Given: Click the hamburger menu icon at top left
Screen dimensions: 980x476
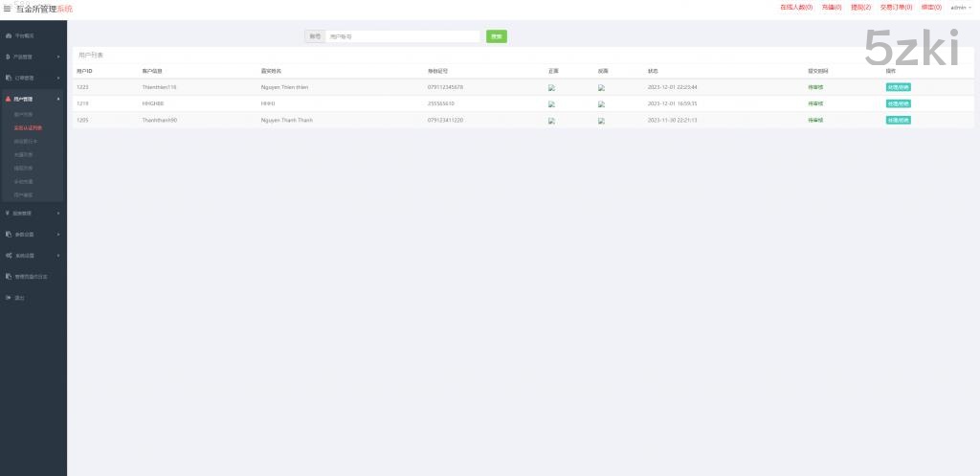Looking at the screenshot, I should (x=8, y=9).
